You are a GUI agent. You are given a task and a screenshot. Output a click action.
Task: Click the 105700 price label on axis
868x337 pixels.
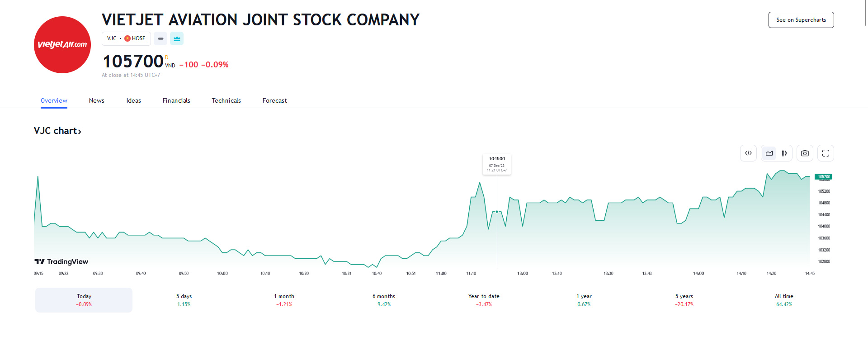point(823,177)
